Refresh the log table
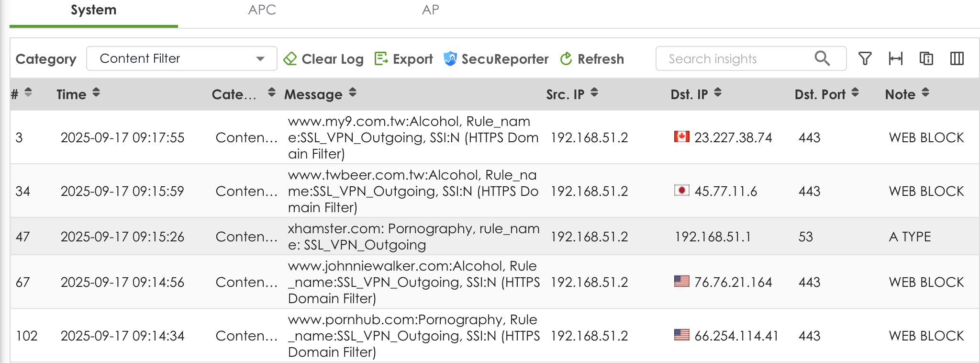980x363 pixels. click(x=592, y=59)
